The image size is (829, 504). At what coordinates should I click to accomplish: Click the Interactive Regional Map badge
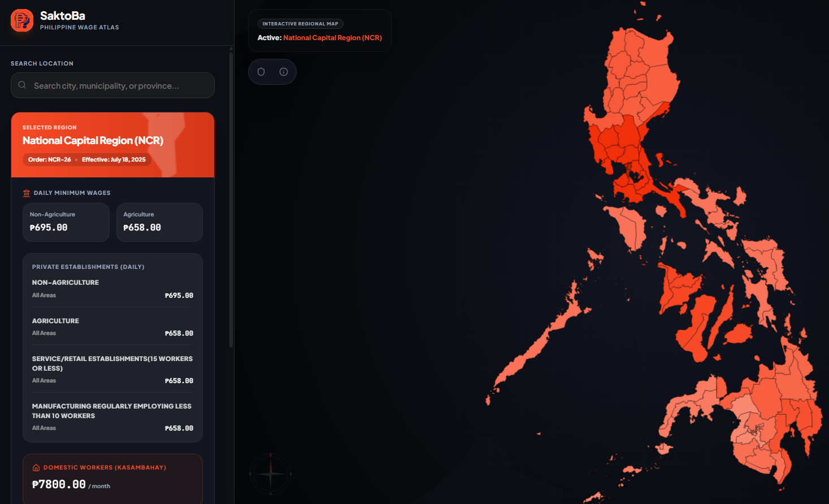(x=301, y=24)
